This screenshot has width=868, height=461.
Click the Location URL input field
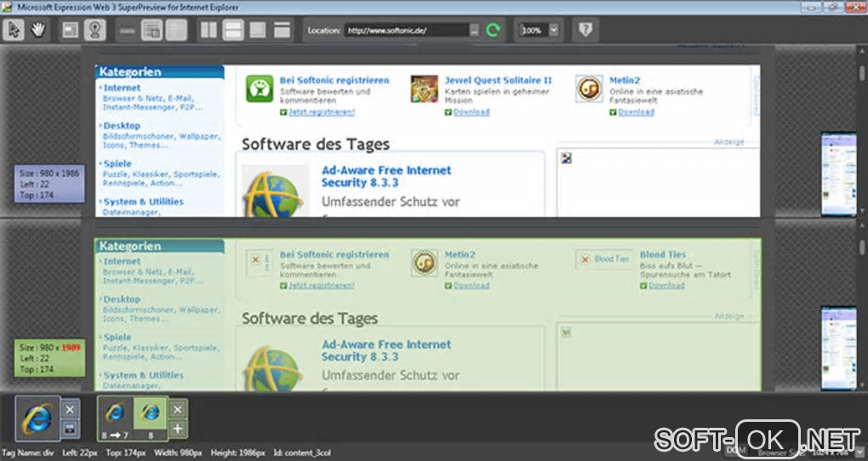(408, 31)
